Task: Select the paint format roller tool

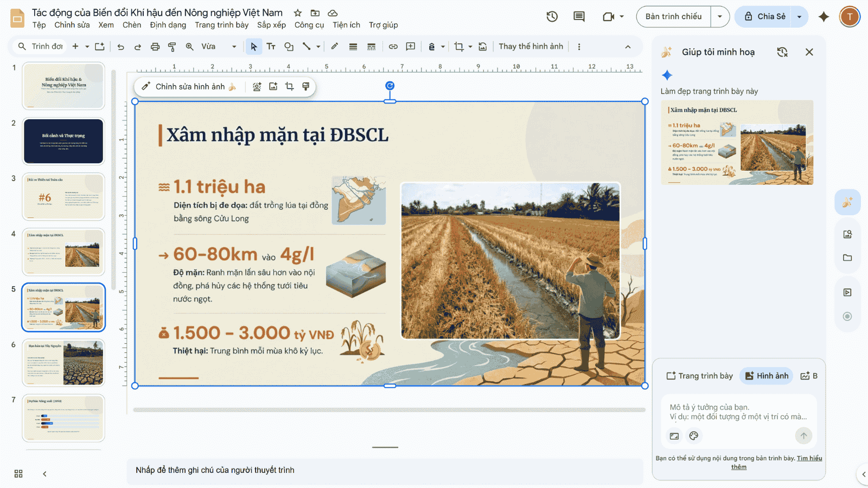Action: click(x=172, y=47)
